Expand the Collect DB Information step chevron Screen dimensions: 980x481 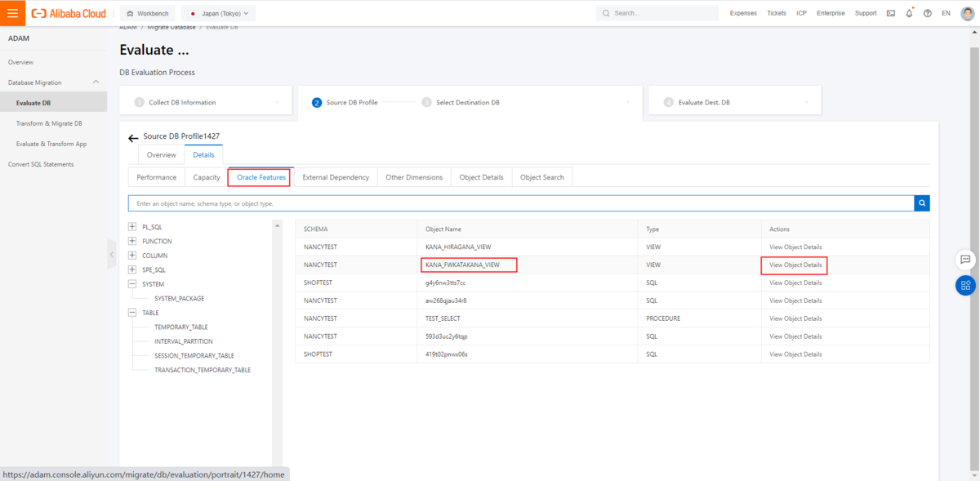[278, 102]
